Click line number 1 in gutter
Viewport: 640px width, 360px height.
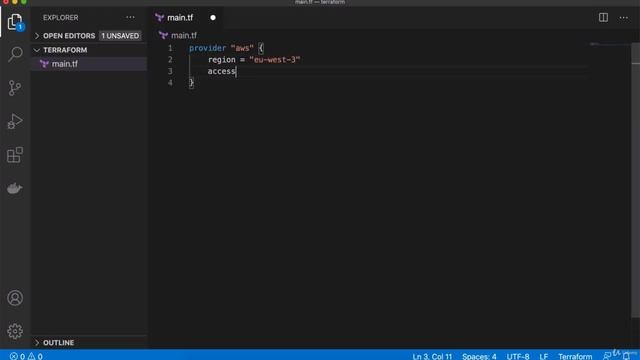click(x=170, y=48)
